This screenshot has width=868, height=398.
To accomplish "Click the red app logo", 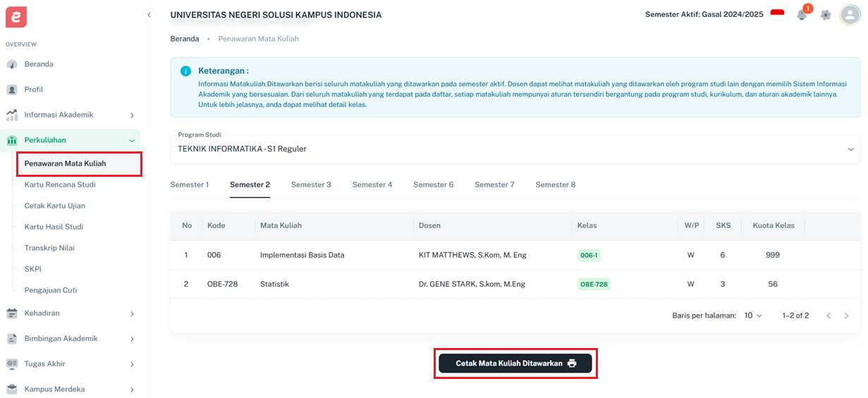I will 16,17.
